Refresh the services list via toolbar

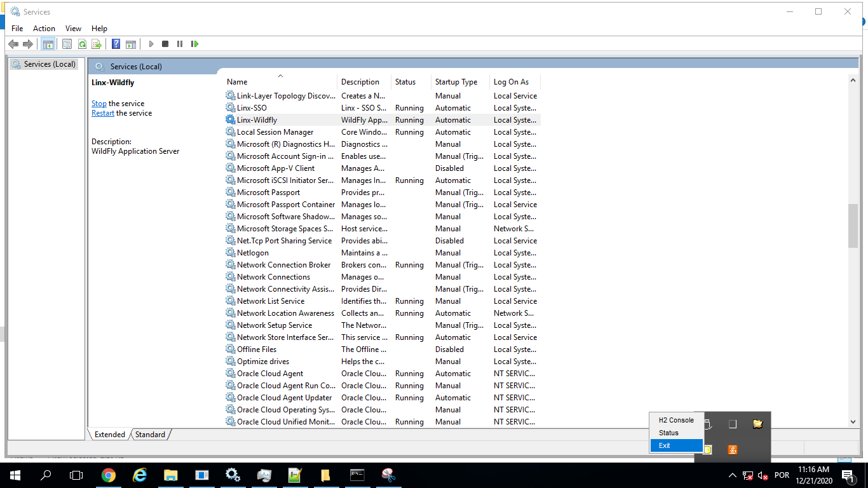[82, 44]
